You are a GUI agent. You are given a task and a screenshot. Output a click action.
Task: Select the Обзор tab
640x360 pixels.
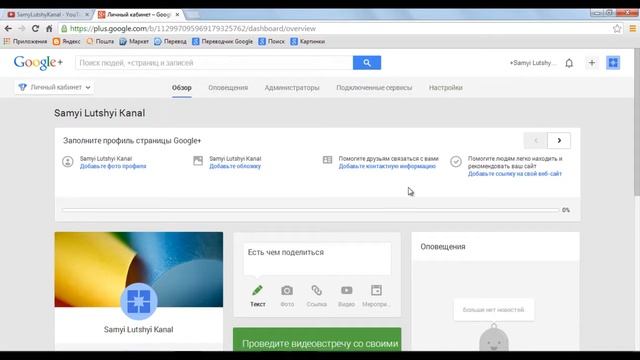(182, 88)
